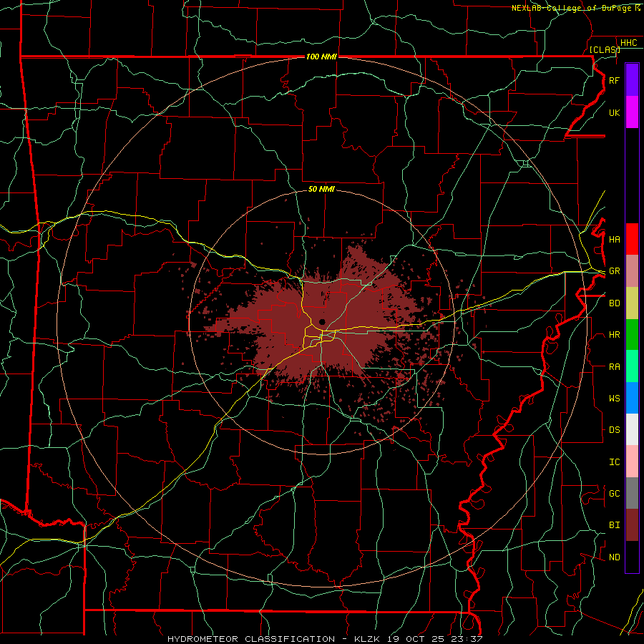644x644 pixels.
Task: Click the RA mint legend swatch
Action: pos(632,366)
